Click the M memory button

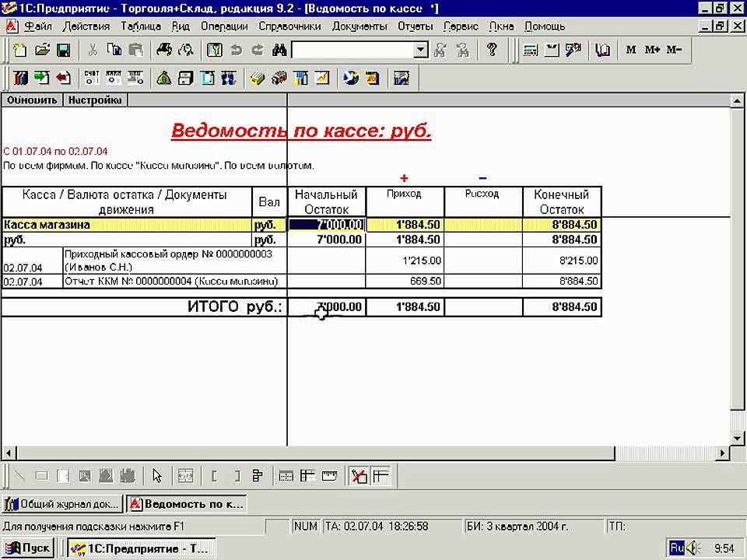pos(631,50)
